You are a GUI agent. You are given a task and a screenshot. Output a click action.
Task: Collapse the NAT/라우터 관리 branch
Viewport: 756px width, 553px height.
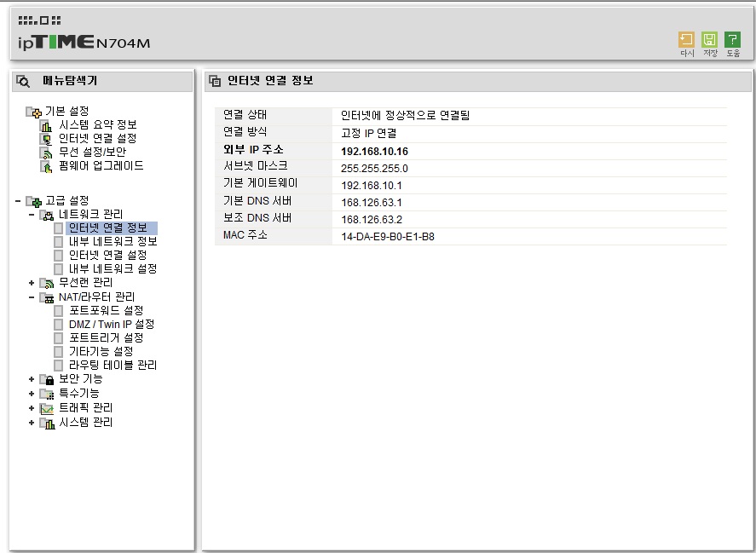pyautogui.click(x=32, y=297)
